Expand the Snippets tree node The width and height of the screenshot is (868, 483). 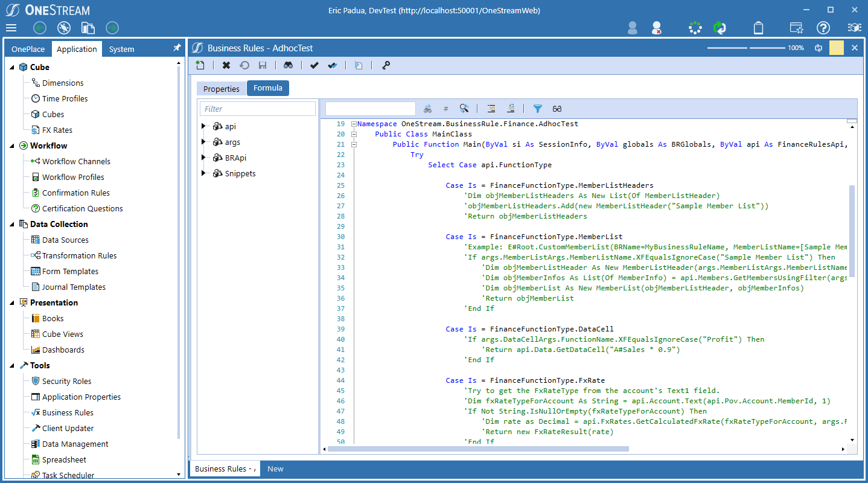tap(204, 173)
